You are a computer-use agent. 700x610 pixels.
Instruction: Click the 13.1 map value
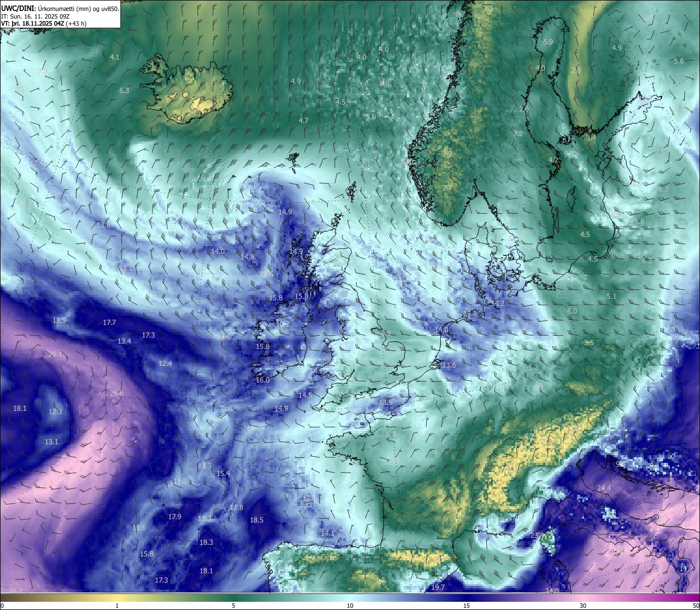point(51,442)
